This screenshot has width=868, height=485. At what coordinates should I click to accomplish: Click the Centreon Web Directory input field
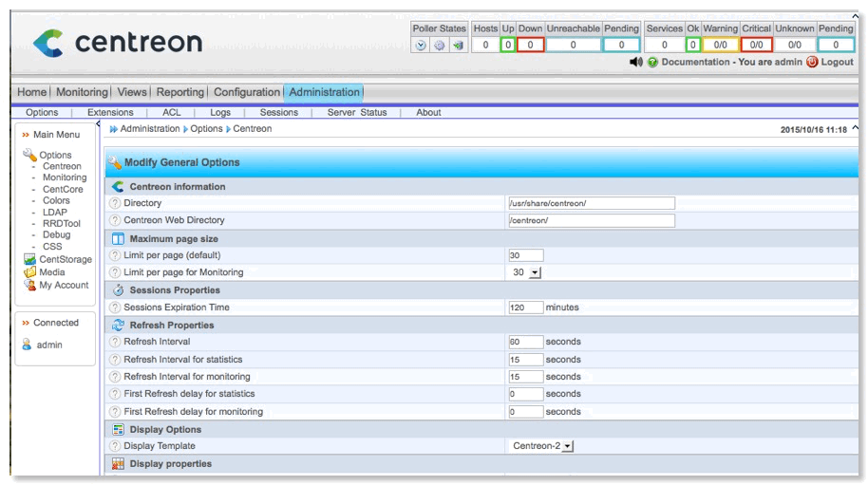point(591,220)
